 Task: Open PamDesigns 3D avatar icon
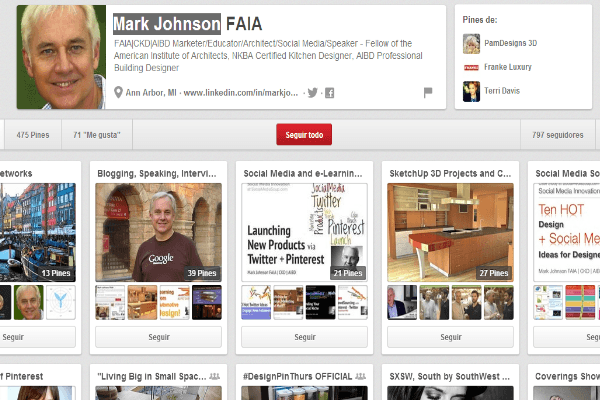click(471, 43)
